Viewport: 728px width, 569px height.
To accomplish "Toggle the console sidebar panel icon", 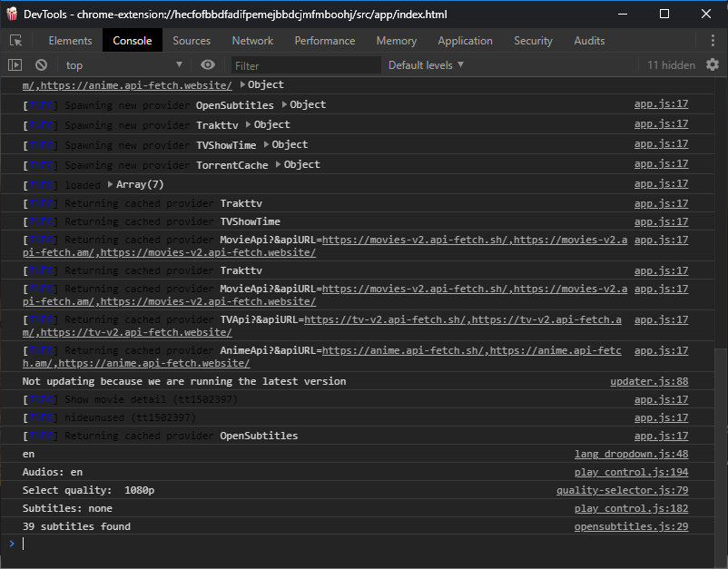I will (15, 65).
